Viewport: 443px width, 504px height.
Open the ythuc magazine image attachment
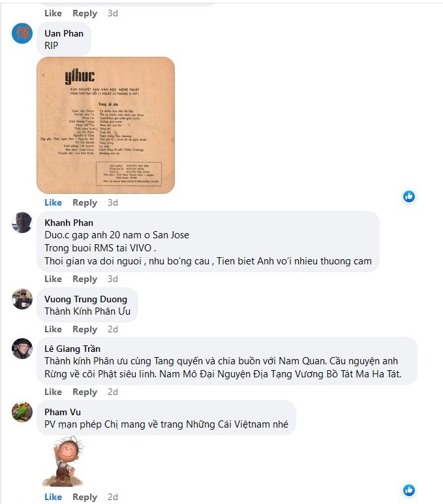tap(106, 125)
